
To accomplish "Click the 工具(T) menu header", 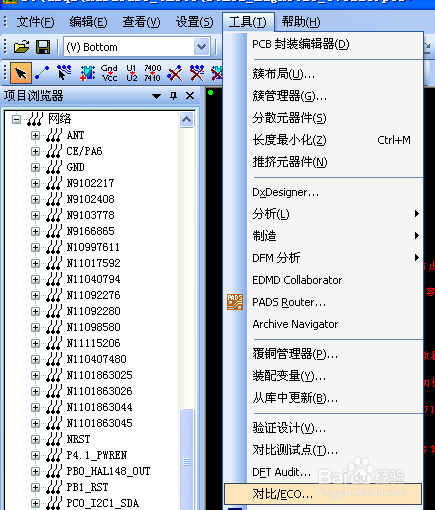I will tap(248, 22).
